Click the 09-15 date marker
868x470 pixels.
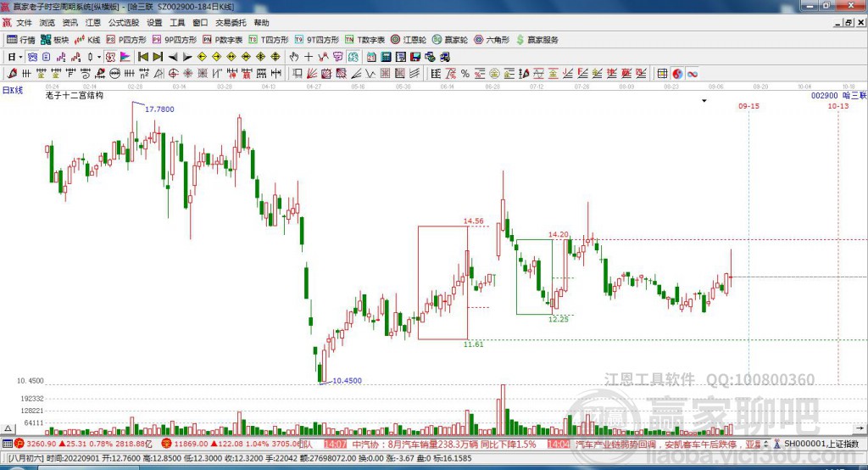click(749, 106)
